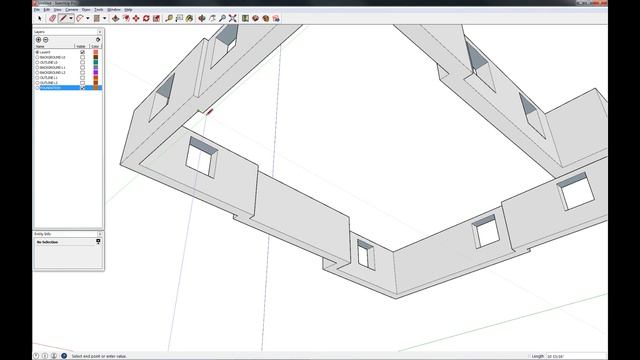Open the Arc tool dropdown arrow
This screenshot has height=360, width=640.
point(88,18)
